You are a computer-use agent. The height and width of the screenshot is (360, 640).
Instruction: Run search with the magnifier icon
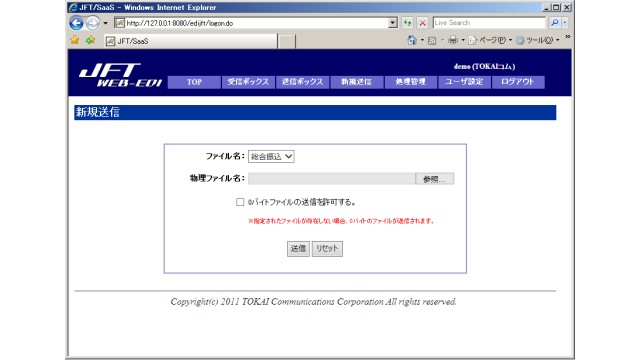coord(554,23)
